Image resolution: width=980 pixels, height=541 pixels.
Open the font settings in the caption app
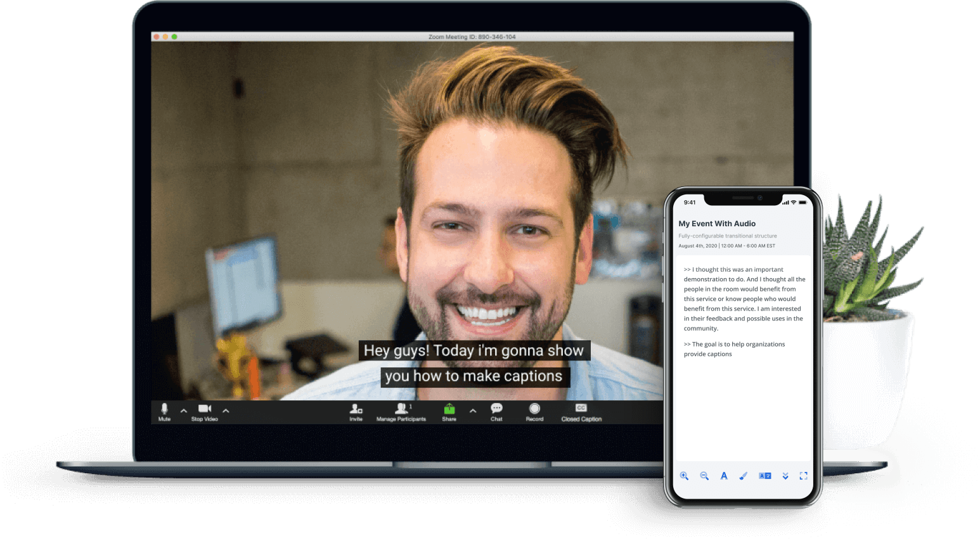[x=724, y=476]
